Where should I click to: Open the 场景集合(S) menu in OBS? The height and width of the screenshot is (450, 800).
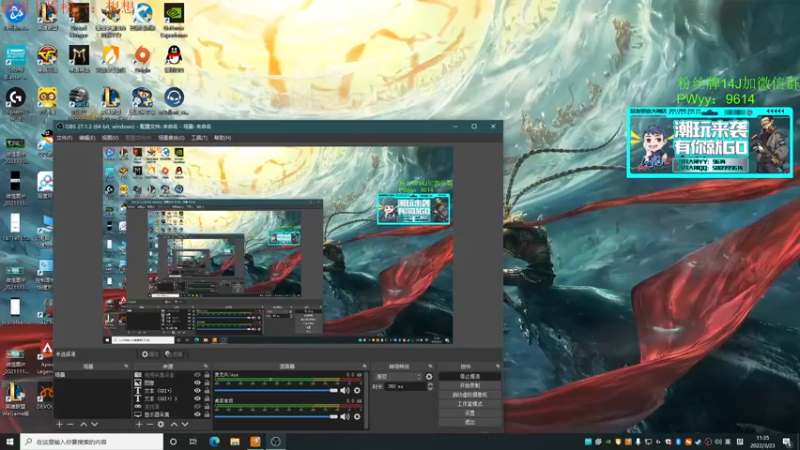[171, 138]
